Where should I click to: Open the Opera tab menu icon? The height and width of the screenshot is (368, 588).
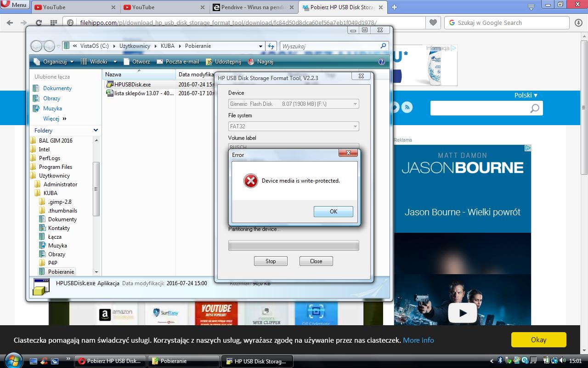point(531,7)
